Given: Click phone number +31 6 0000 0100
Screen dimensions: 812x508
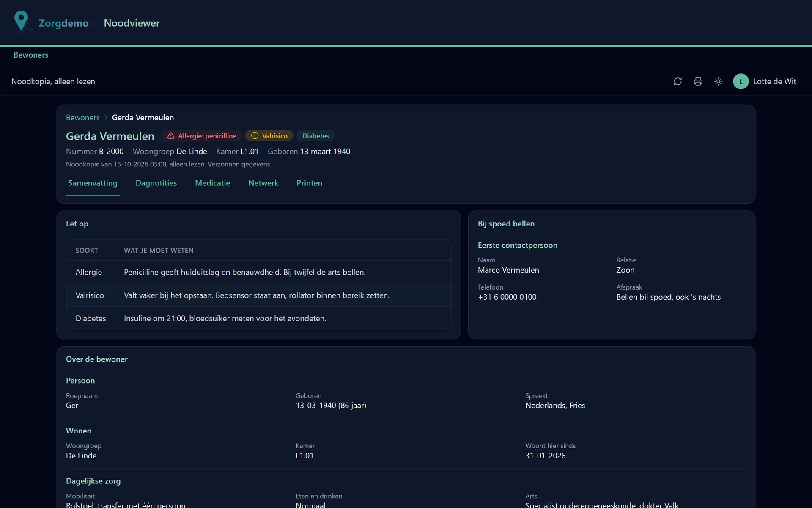Looking at the screenshot, I should point(507,297).
